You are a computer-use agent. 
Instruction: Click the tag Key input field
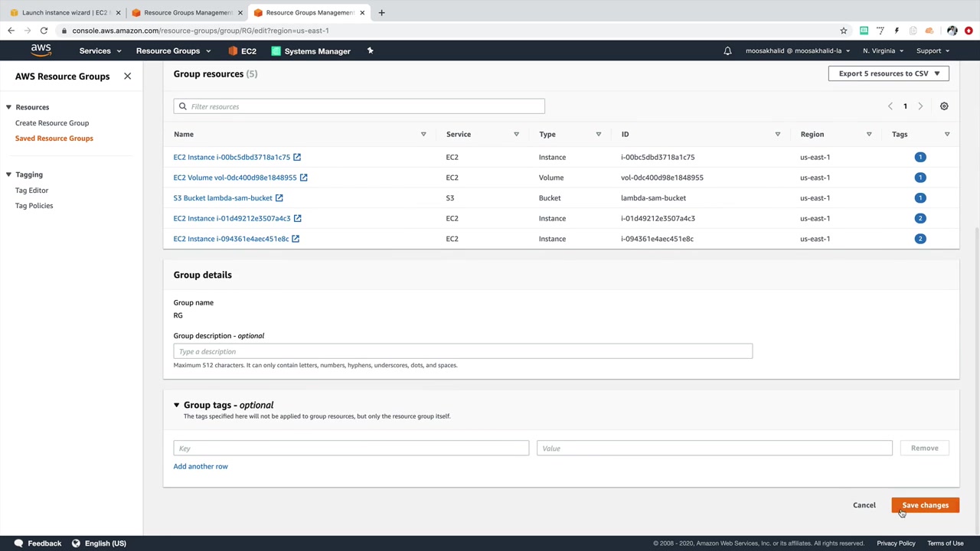click(x=351, y=448)
